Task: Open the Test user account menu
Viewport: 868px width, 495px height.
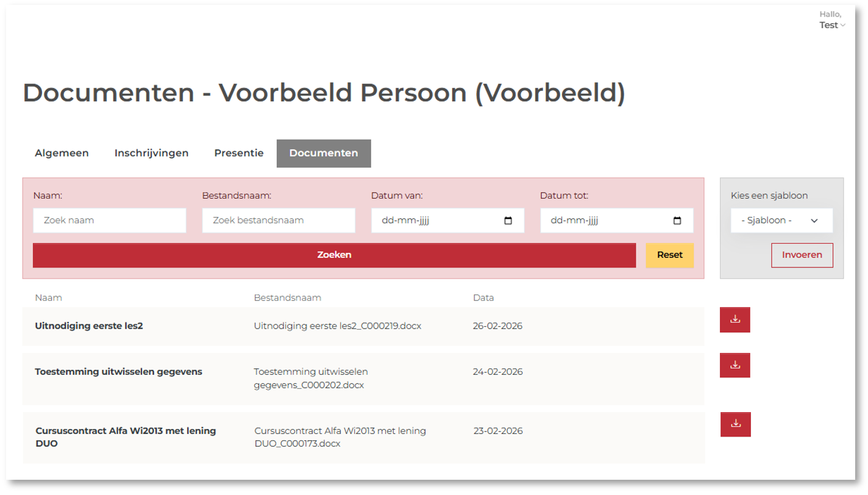Action: coord(832,25)
